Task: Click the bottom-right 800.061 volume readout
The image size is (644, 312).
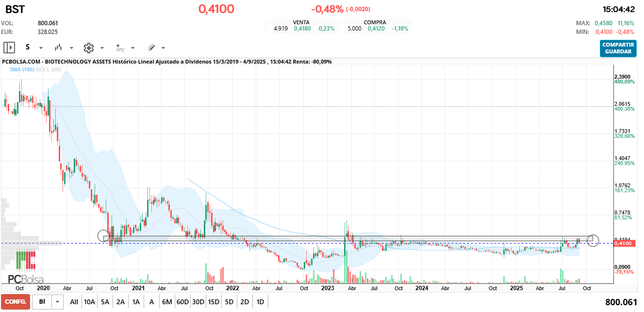Action: click(621, 302)
